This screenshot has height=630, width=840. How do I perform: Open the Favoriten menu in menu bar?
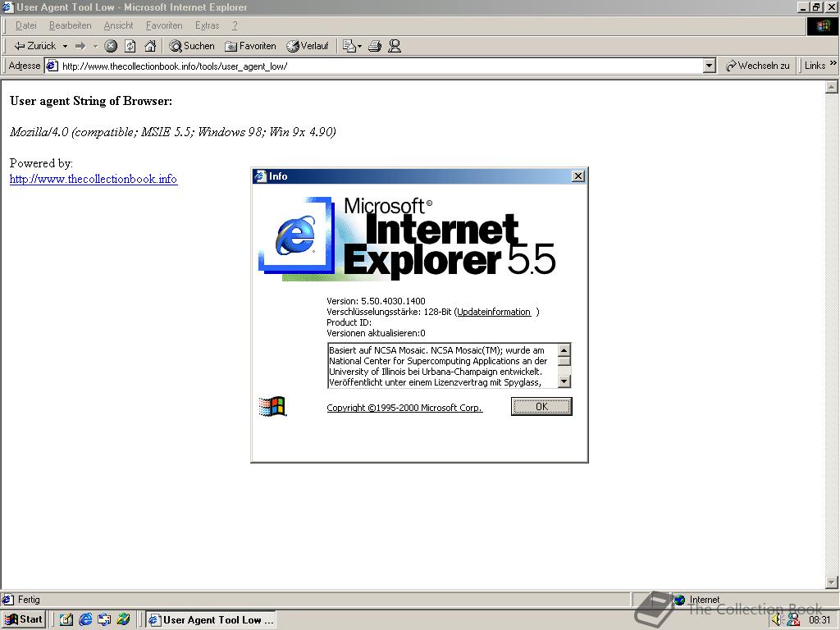[164, 25]
